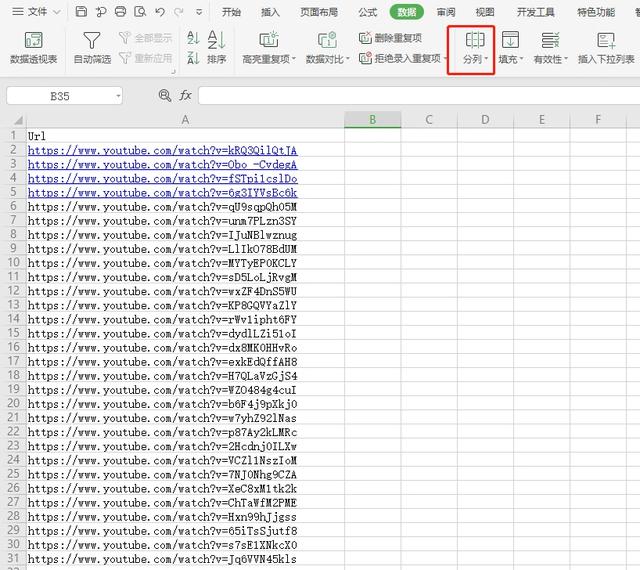Click the select-all corner triangle
This screenshot has height=570, width=640.
click(18, 120)
